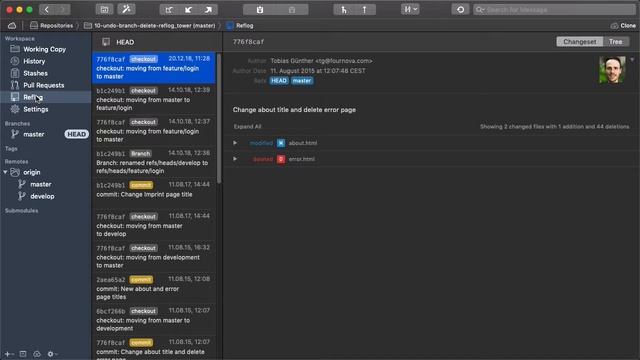Click Expand All link
The height and width of the screenshot is (360, 640).
coord(247,127)
